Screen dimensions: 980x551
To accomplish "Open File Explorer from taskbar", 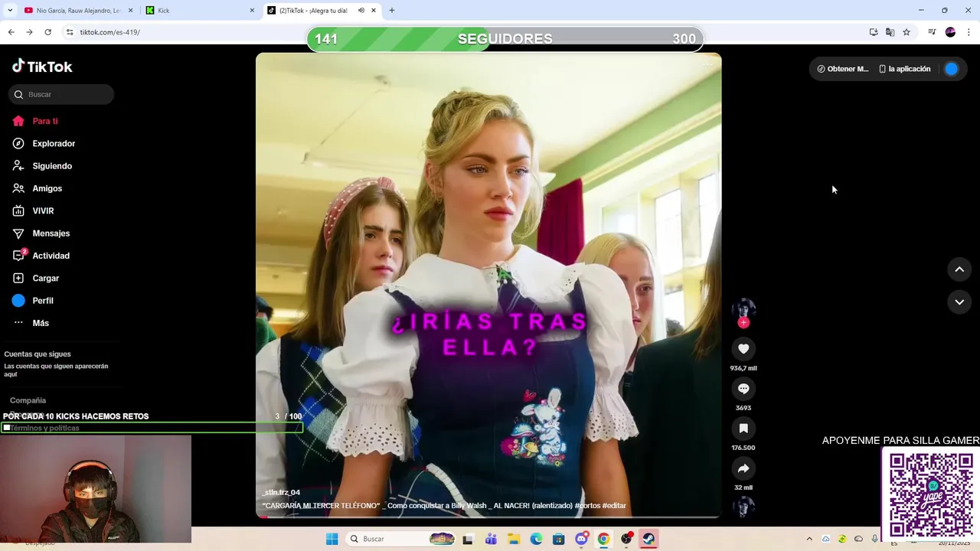I will pos(514,539).
